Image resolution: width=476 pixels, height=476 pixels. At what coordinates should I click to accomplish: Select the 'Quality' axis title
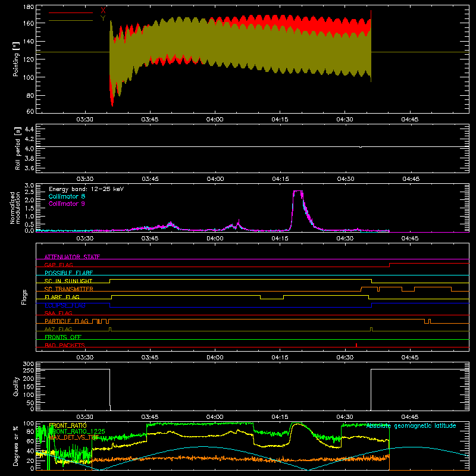point(16,386)
